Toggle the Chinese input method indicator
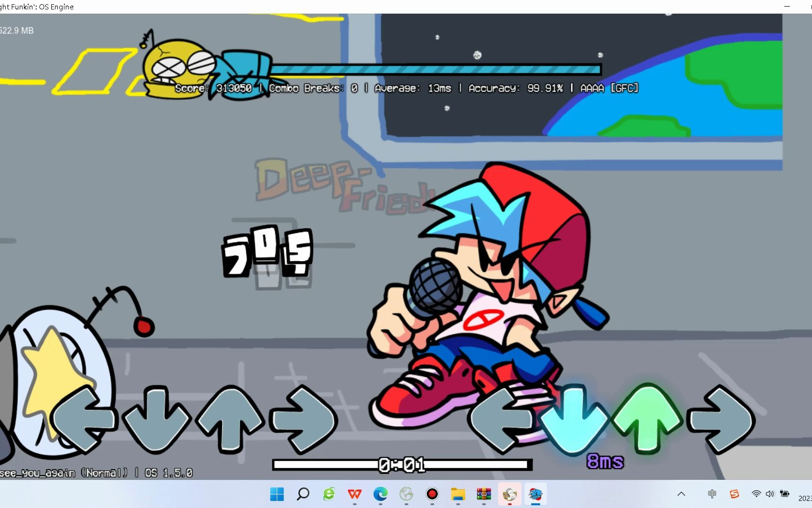Viewport: 812px width, 508px height. pyautogui.click(x=712, y=494)
